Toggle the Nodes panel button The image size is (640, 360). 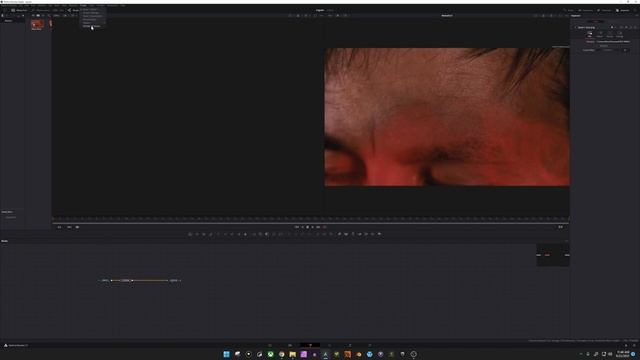[73, 10]
